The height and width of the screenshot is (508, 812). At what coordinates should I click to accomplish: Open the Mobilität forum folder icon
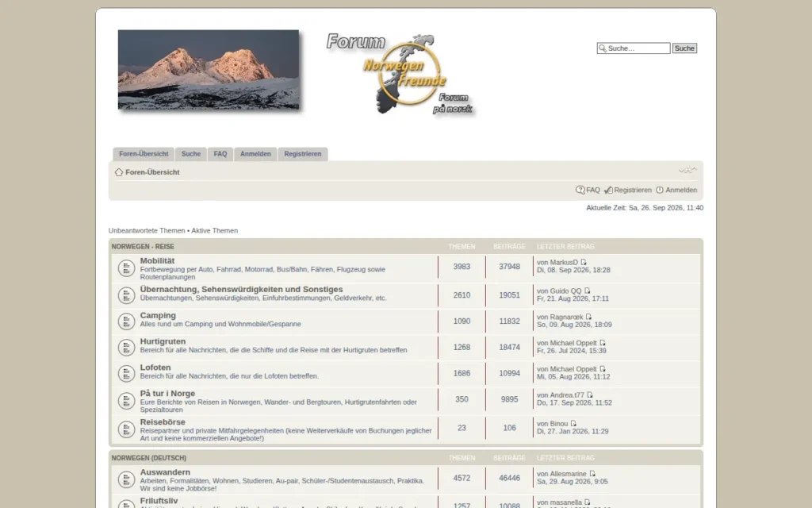click(x=126, y=268)
